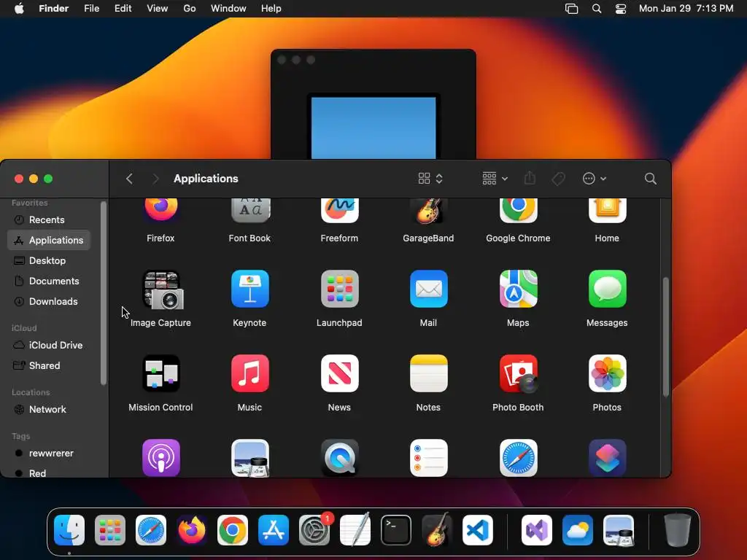
Task: Open the Keynote app icon
Action: click(250, 289)
